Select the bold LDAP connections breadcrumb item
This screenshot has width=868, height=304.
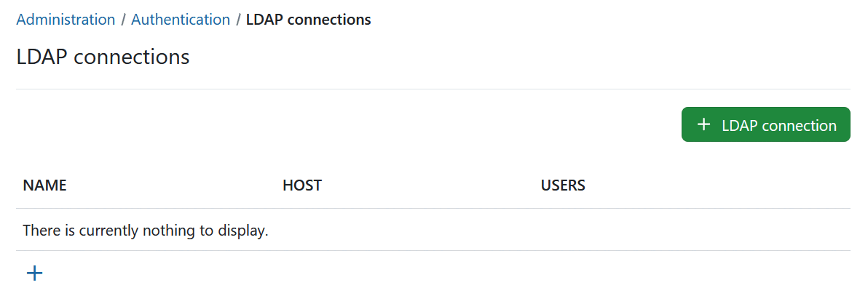308,20
